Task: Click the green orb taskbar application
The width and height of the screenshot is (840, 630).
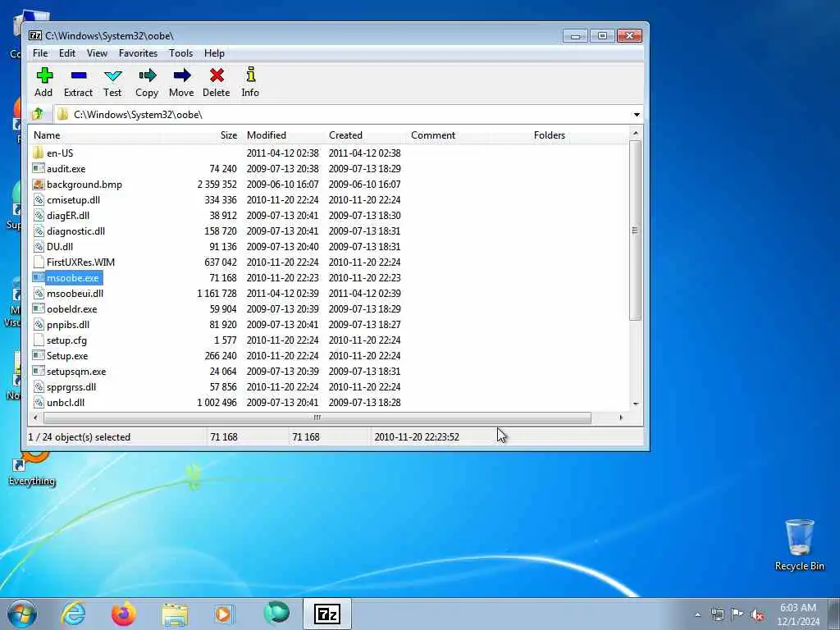Action: click(x=276, y=613)
